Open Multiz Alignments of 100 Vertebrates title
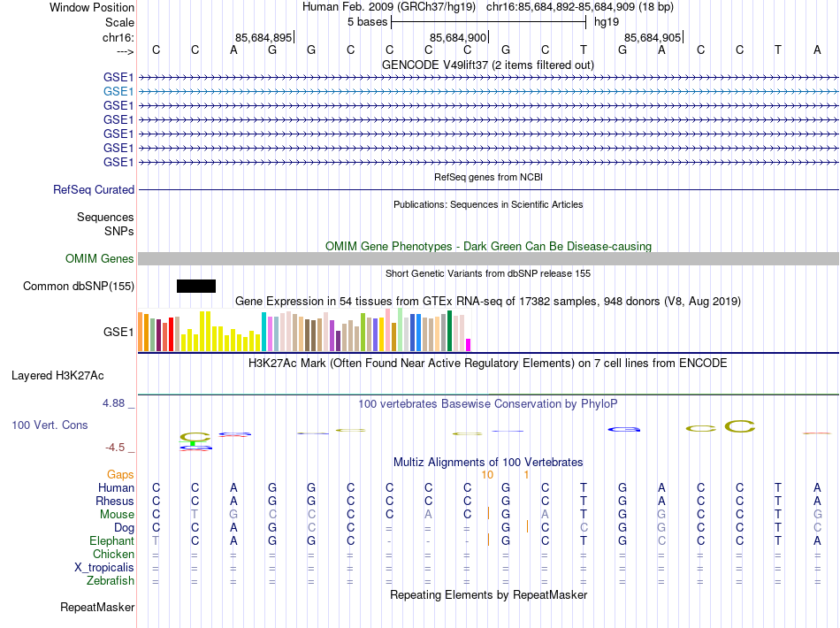Viewport: 840px width, 628px height. 488,462
